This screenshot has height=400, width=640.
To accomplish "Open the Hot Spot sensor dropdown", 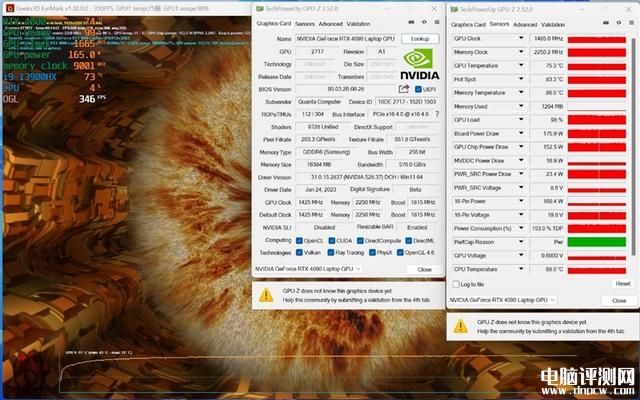I will click(521, 79).
